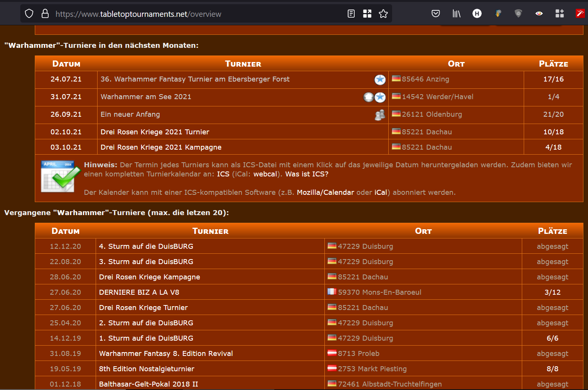Viewport: 588px width, 390px height.
Task: Click the house icon in Warhammer am See row
Action: click(x=368, y=97)
